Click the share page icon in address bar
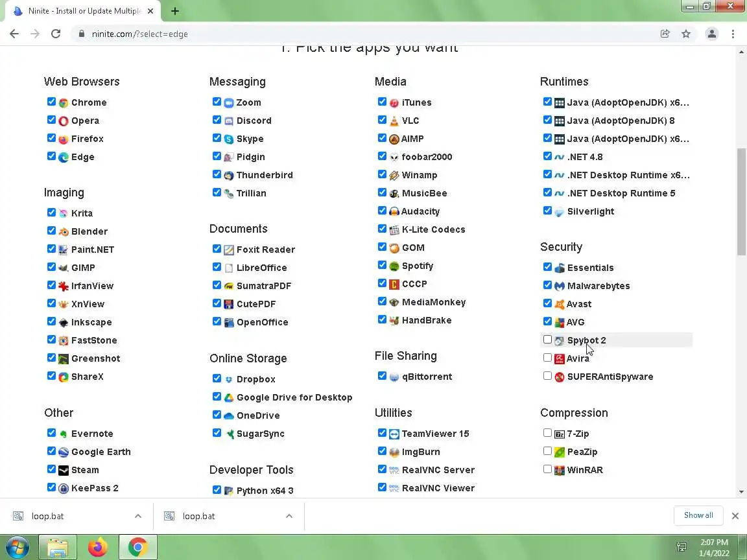The width and height of the screenshot is (747, 560). (x=665, y=34)
